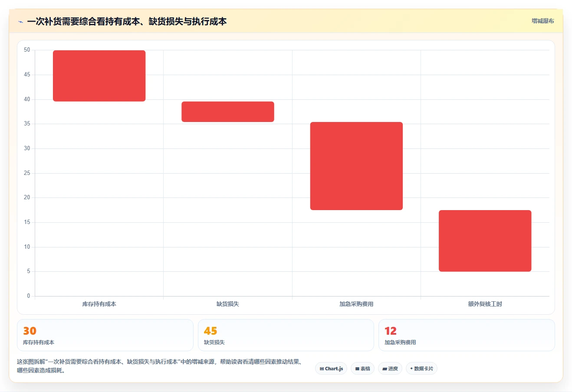Image resolution: width=572 pixels, height=392 pixels.
Task: Click the 缺货损失 caption under 45
Action: click(214, 343)
